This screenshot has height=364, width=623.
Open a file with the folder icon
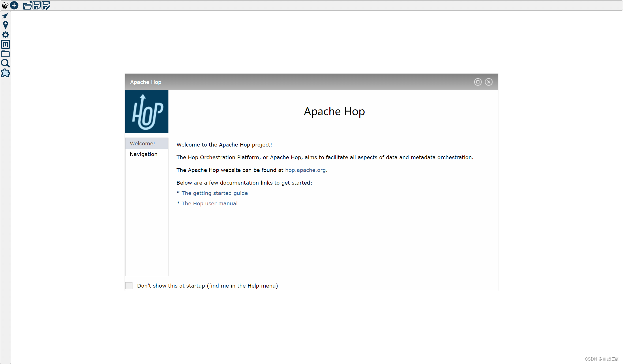pos(27,5)
